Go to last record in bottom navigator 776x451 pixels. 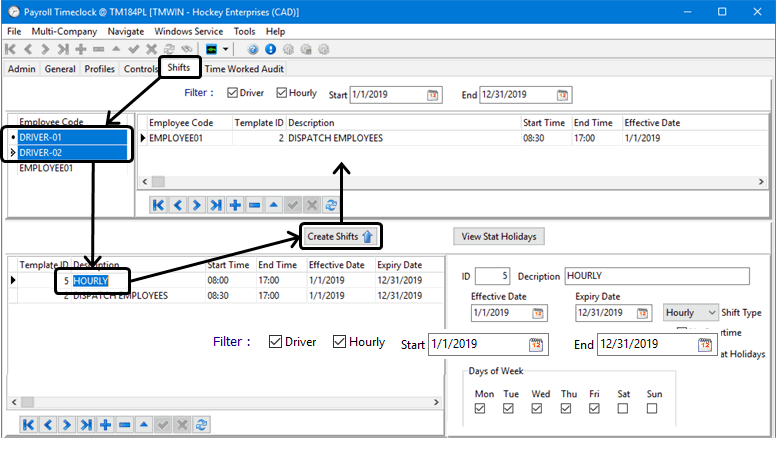point(85,425)
